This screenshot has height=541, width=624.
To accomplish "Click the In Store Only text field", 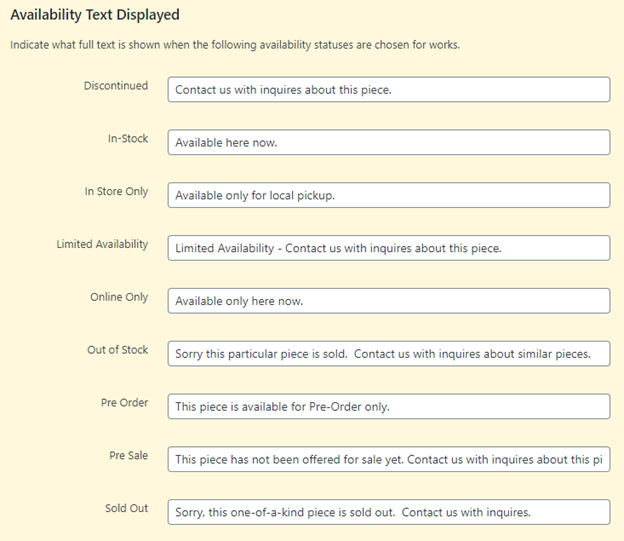I will point(388,195).
